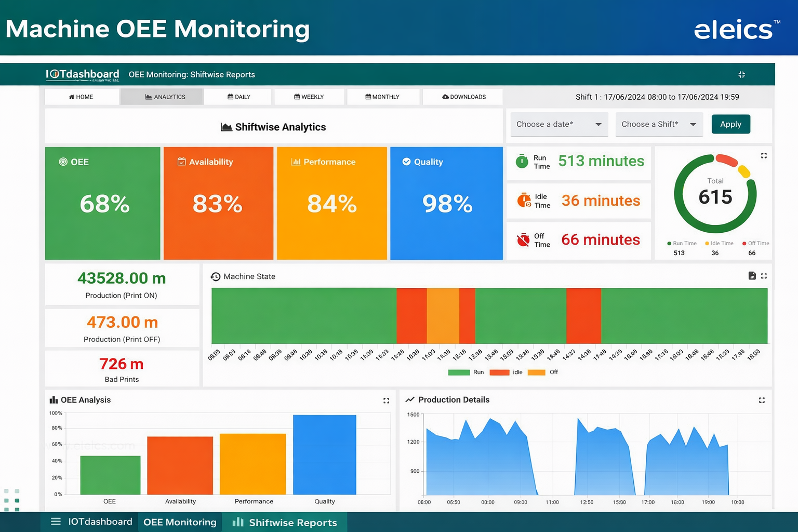Toggle Off Time legend under donut chart
The height and width of the screenshot is (532, 798).
pos(755,243)
